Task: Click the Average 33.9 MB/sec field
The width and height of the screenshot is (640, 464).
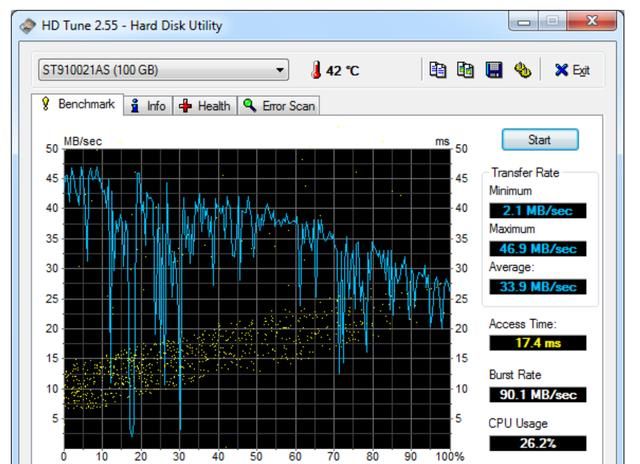Action: pyautogui.click(x=537, y=287)
